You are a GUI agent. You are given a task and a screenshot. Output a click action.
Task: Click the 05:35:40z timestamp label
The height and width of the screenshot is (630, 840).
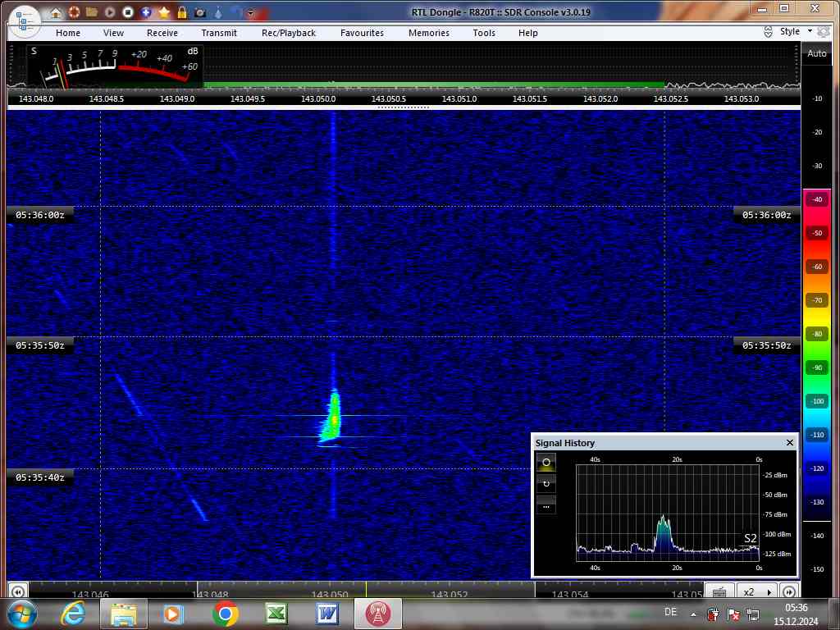coord(40,477)
